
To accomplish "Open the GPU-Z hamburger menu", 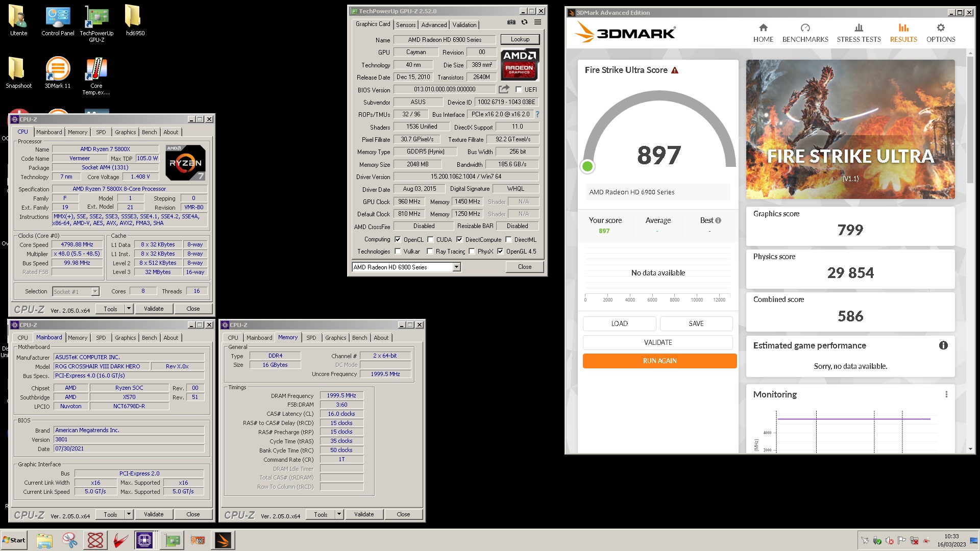I will [537, 22].
